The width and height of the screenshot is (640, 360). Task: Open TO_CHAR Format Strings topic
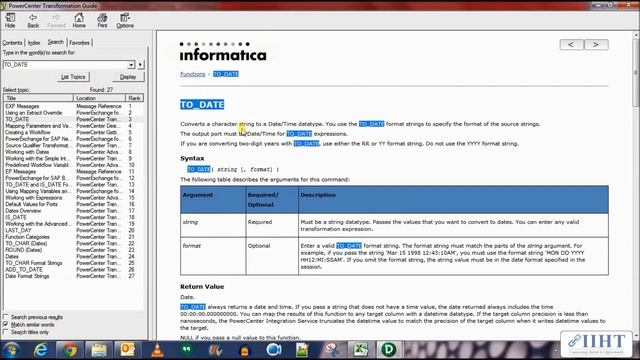coord(33,263)
